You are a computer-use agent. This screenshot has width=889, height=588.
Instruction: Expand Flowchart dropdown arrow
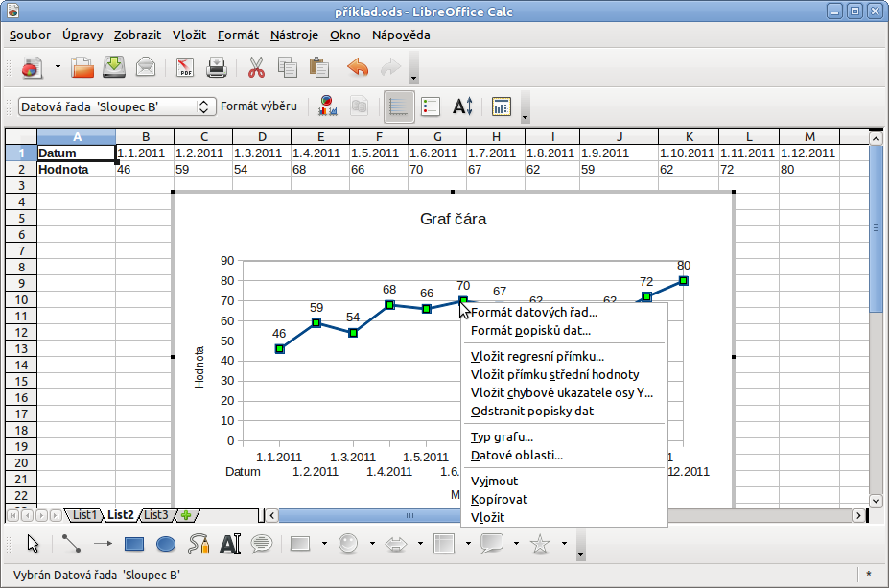point(468,543)
